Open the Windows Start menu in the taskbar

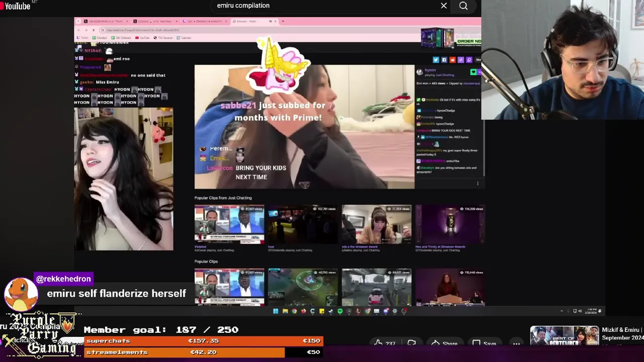[x=276, y=311]
